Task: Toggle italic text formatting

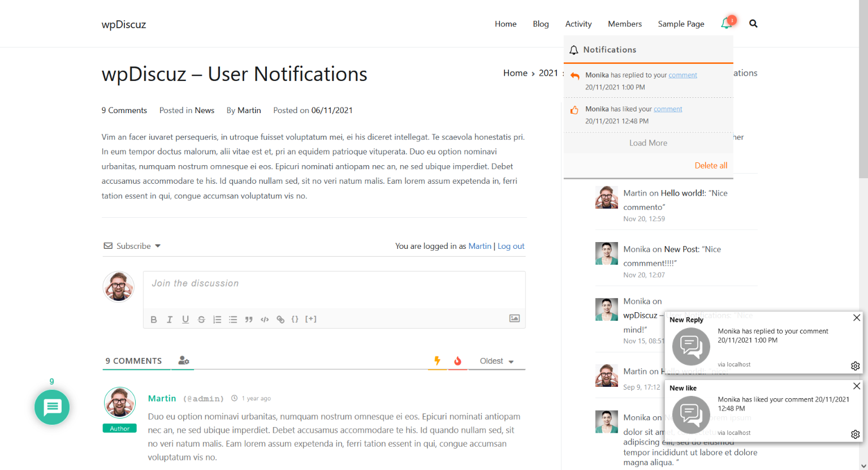Action: click(170, 320)
